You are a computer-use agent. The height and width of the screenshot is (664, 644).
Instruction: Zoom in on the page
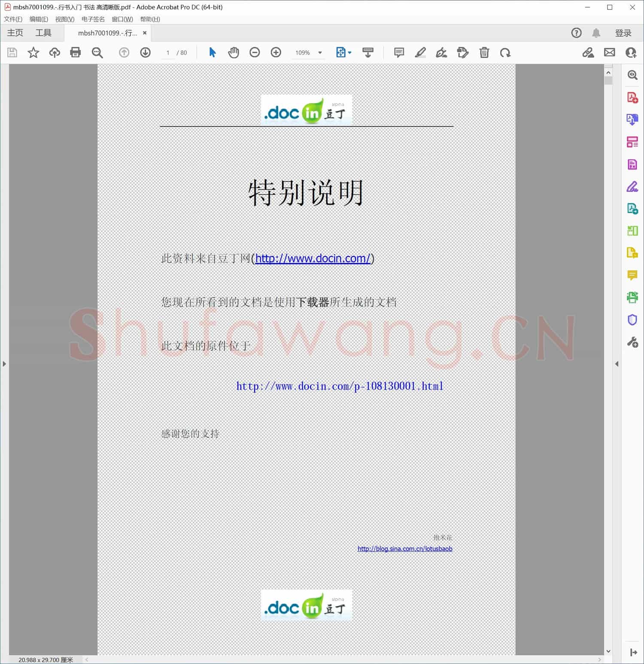pos(276,52)
